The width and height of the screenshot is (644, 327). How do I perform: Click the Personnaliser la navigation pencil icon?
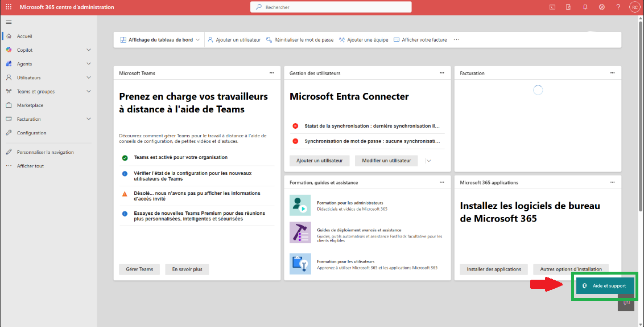click(9, 152)
